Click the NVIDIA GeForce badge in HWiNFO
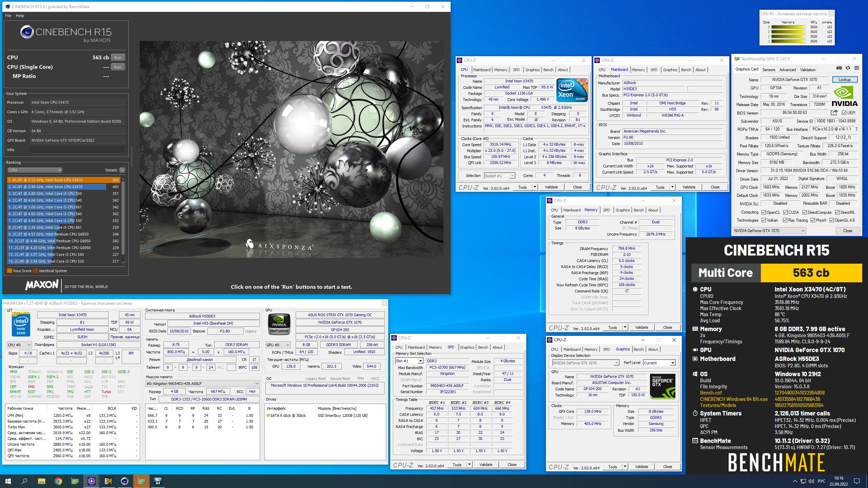The height and width of the screenshot is (488, 868). coord(279,325)
